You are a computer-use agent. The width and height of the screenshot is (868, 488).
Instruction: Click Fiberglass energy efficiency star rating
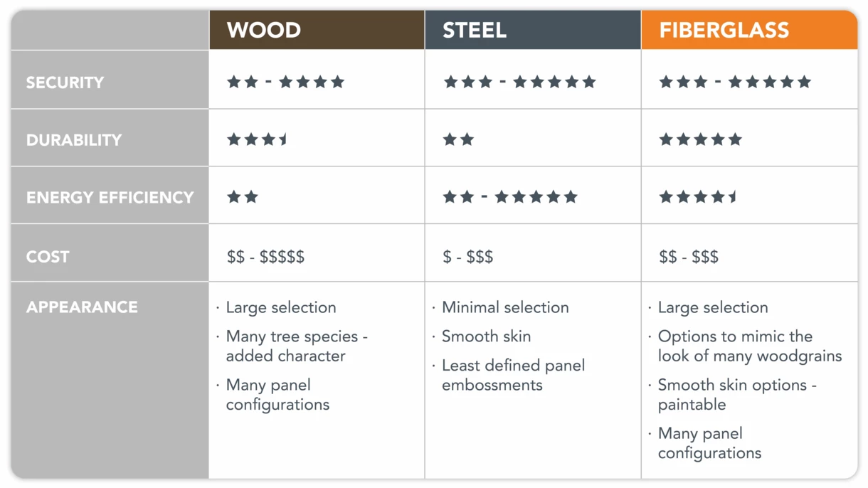pyautogui.click(x=698, y=197)
